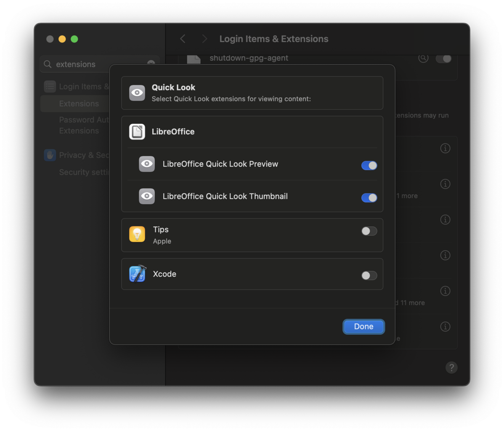Click the back navigation chevron
The width and height of the screenshot is (504, 431).
tap(183, 38)
